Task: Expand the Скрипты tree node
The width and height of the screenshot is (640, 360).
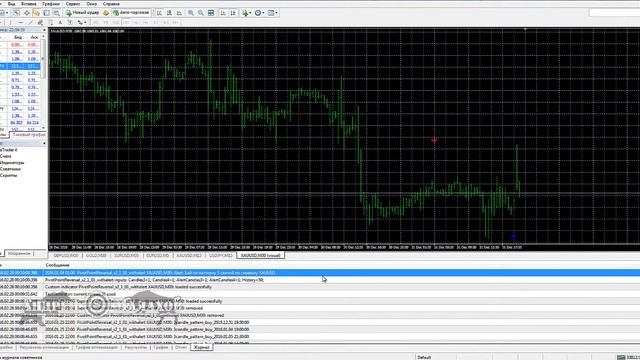Action: [x=9, y=175]
